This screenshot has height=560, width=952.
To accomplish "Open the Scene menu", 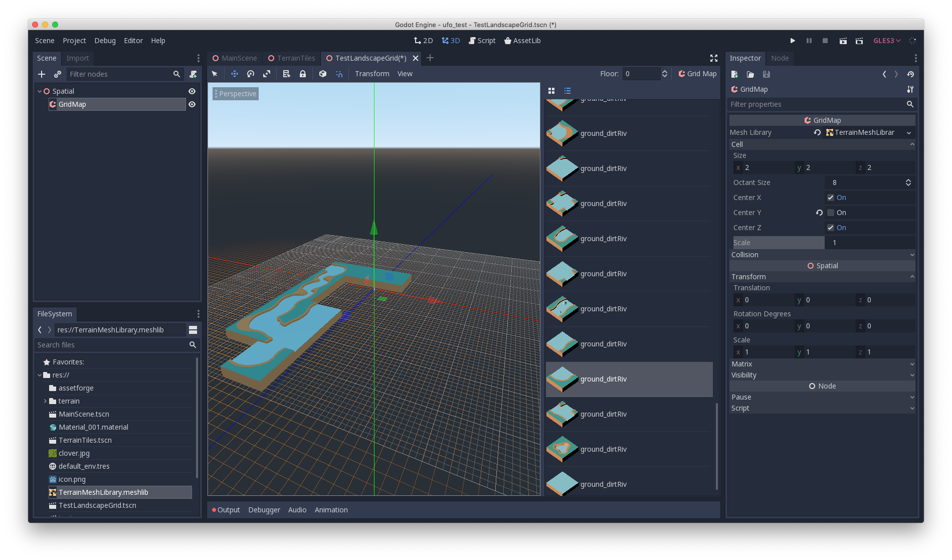I will click(x=45, y=41).
